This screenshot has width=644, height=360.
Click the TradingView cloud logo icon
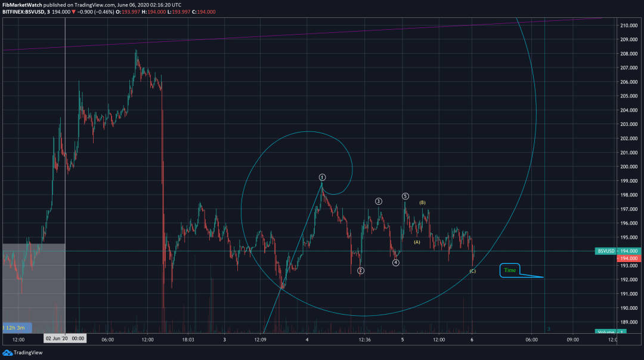[7, 353]
